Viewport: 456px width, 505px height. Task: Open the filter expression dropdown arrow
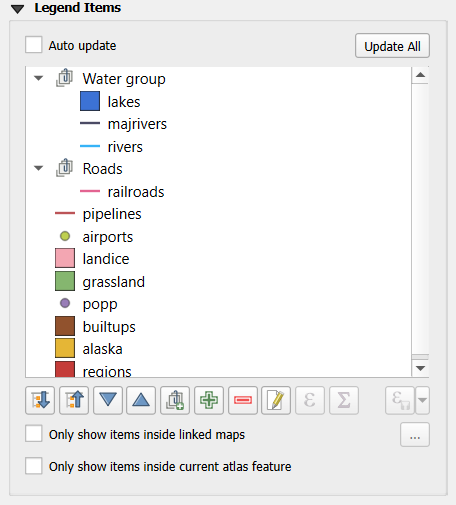coord(422,400)
